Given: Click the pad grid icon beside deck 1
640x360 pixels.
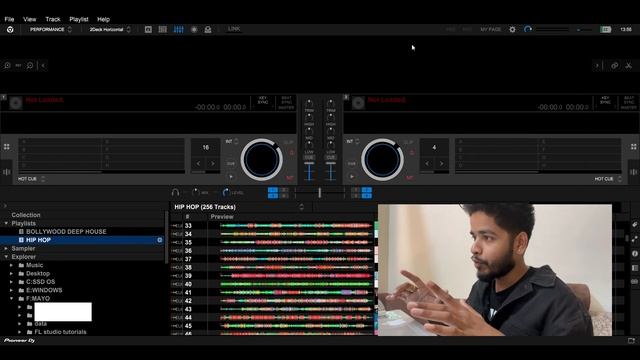Looking at the screenshot, I should point(7,147).
